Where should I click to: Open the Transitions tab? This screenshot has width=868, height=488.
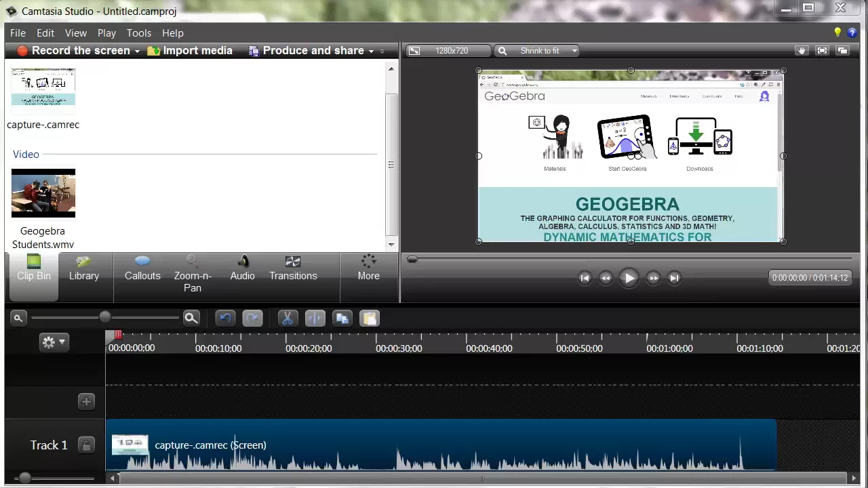[x=293, y=268]
